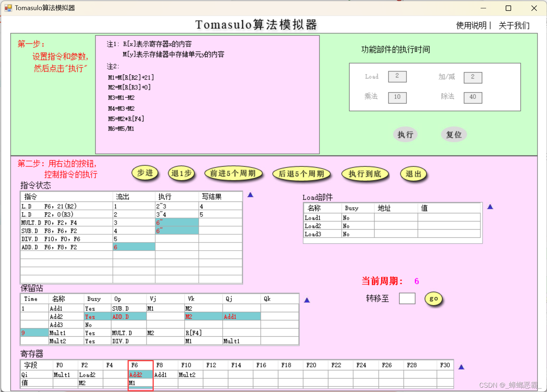Click highlighted ADD.D op cell in Add2 row

coord(129,317)
